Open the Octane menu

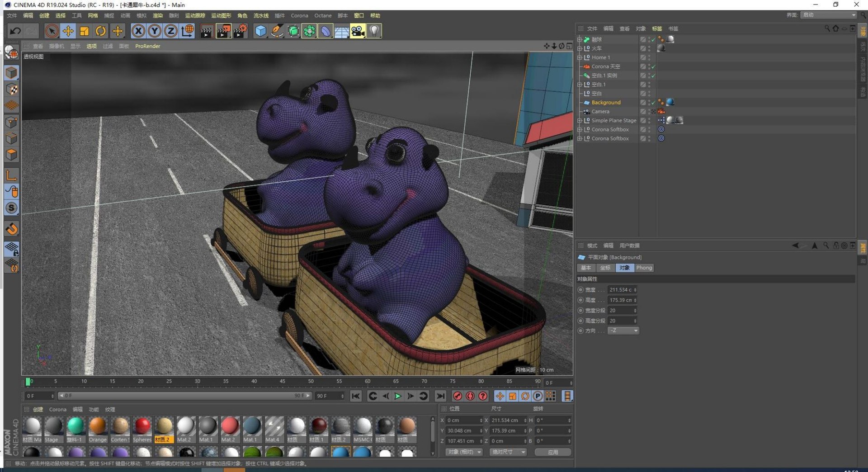tap(323, 16)
